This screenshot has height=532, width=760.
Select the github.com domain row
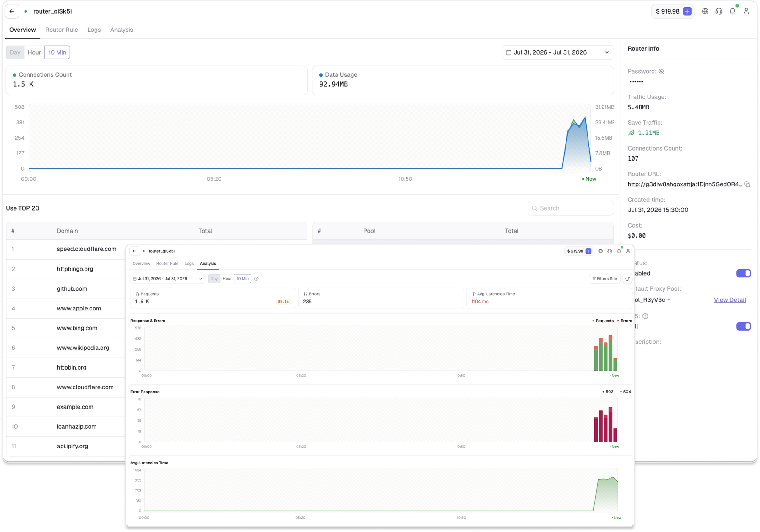click(x=72, y=289)
